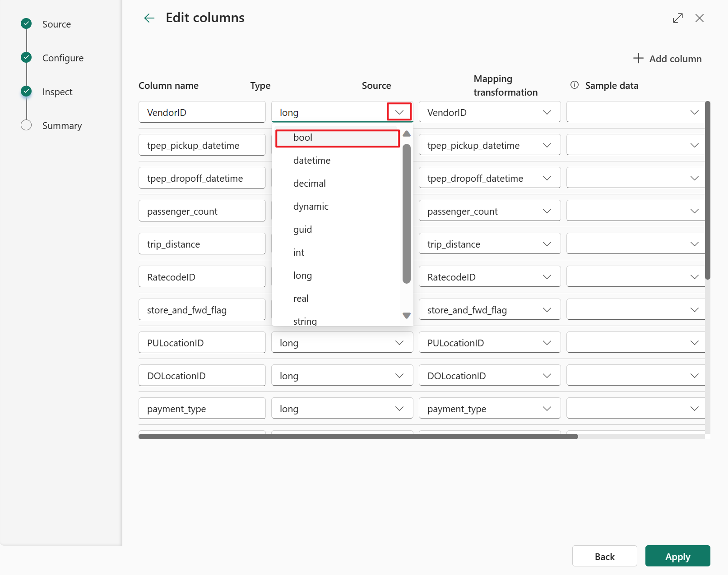Go to the Source step
The width and height of the screenshot is (728, 575).
click(56, 24)
